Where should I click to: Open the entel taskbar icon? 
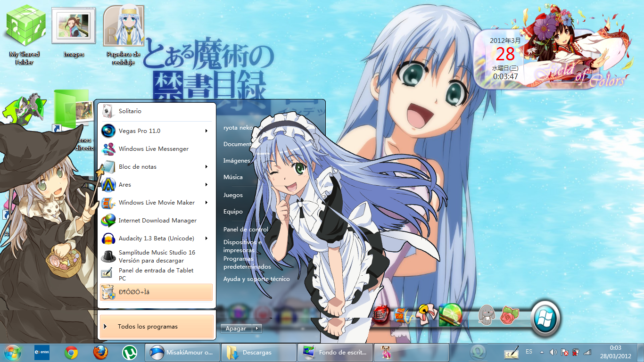[x=42, y=352]
